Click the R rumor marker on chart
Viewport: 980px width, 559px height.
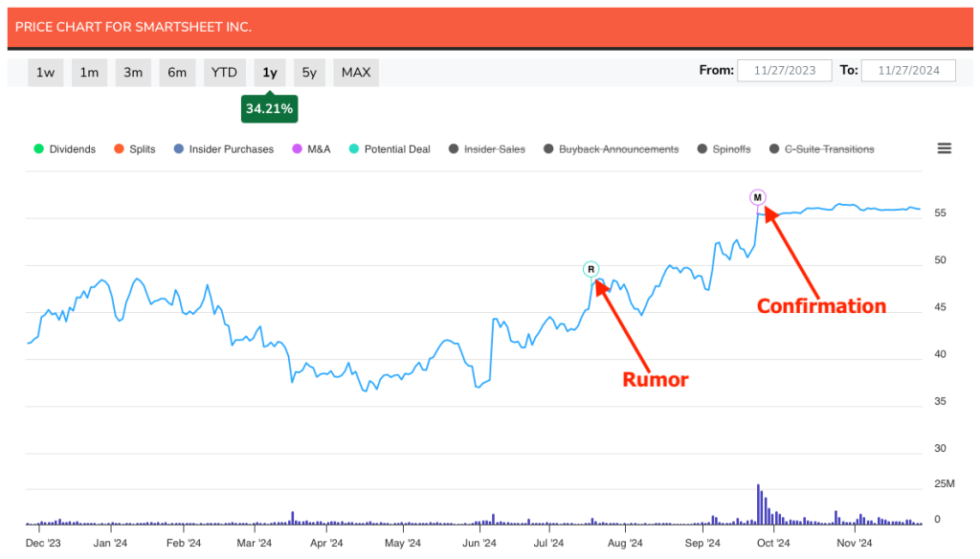tap(590, 270)
